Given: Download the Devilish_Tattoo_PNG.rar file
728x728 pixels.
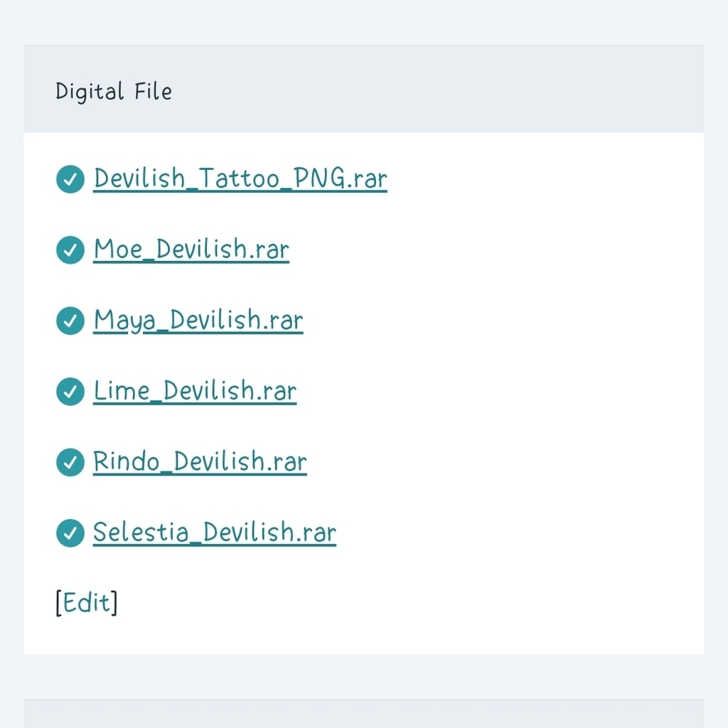Looking at the screenshot, I should (x=240, y=178).
